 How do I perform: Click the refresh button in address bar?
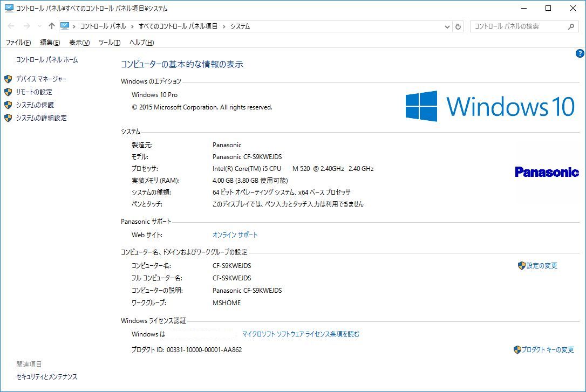pos(459,26)
